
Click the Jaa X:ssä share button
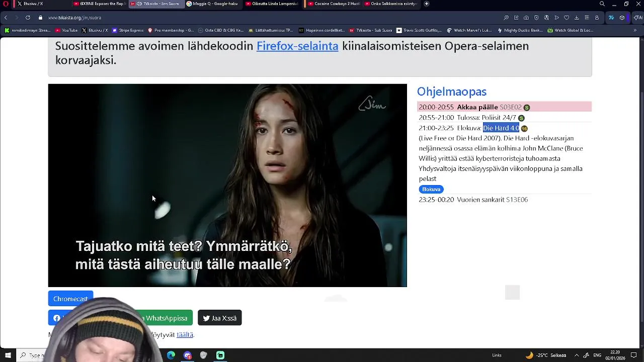[x=220, y=318]
